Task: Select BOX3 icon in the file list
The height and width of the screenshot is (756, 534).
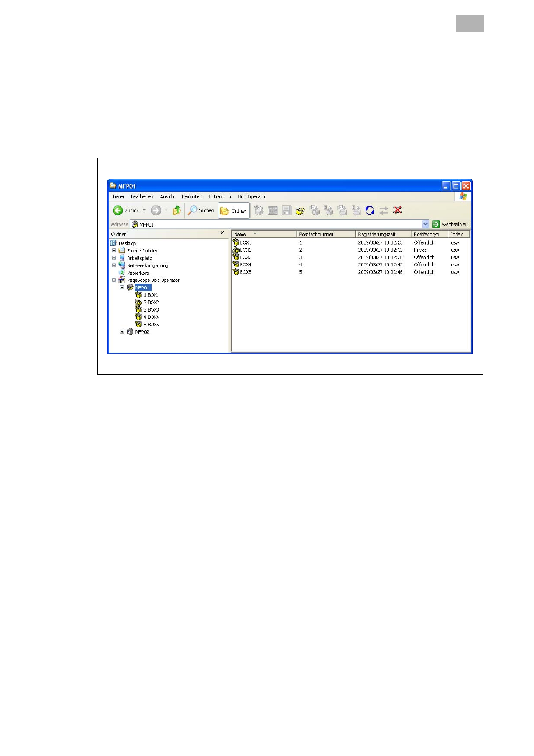Action: point(236,257)
